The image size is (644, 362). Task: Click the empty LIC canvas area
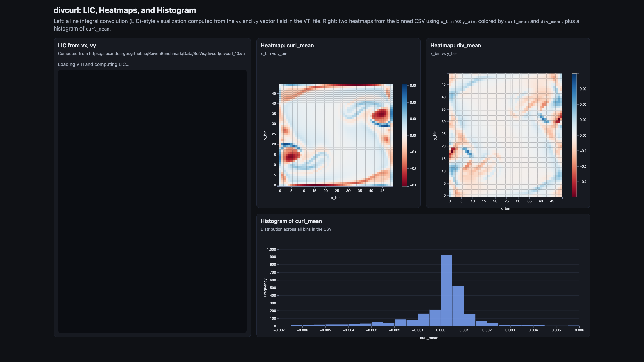point(152,201)
